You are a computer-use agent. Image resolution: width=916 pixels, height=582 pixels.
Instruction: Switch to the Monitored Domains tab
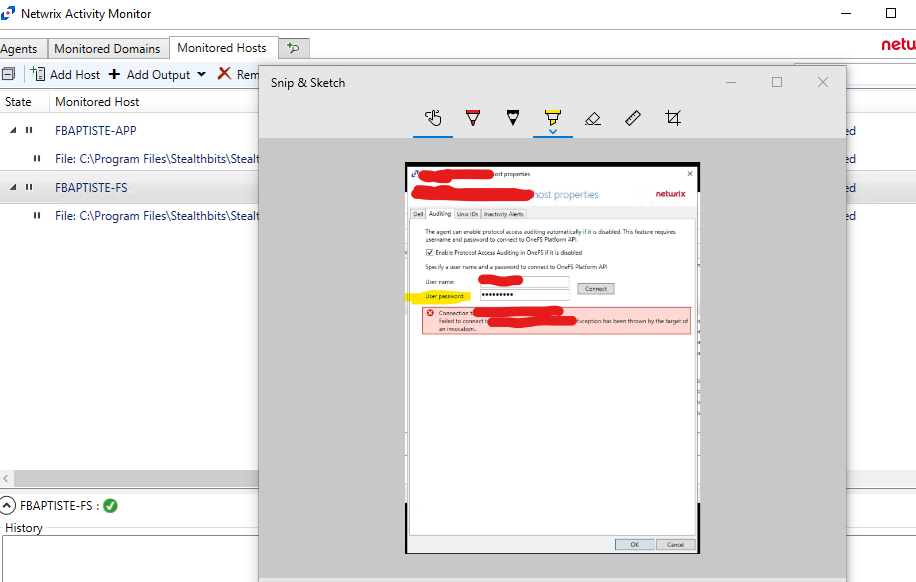click(x=107, y=48)
